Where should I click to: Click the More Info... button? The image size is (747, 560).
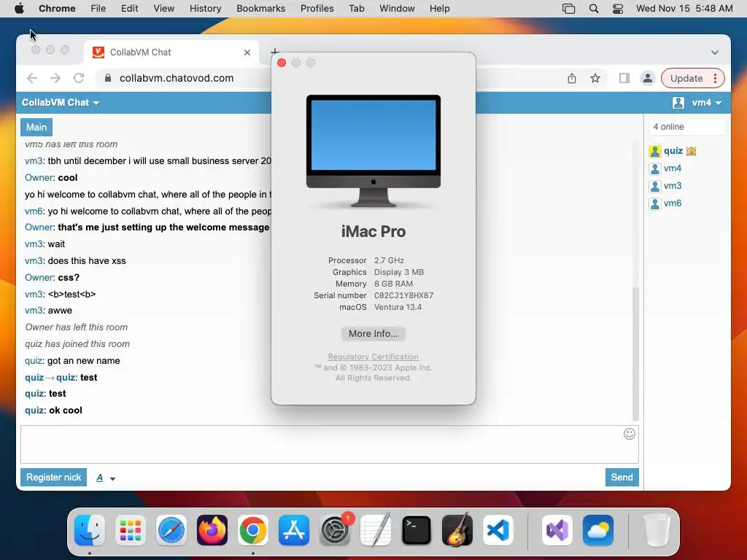point(373,334)
